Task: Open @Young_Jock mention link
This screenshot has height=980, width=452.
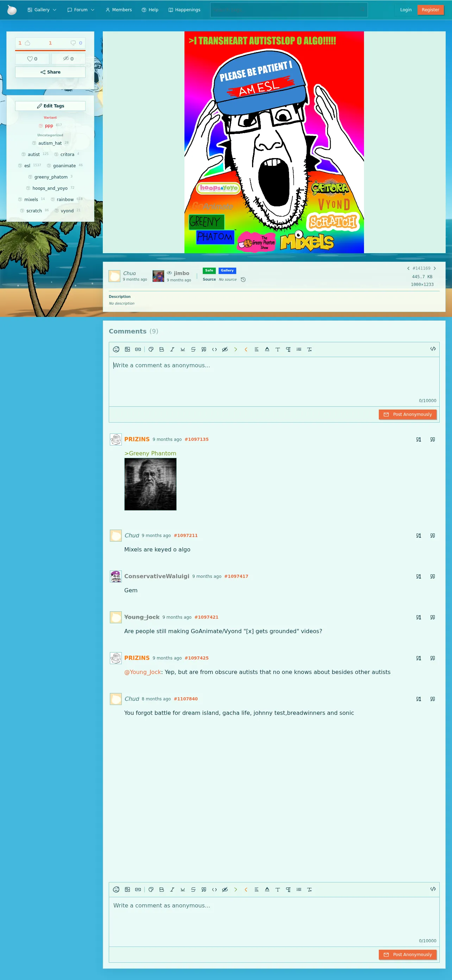Action: [143, 672]
